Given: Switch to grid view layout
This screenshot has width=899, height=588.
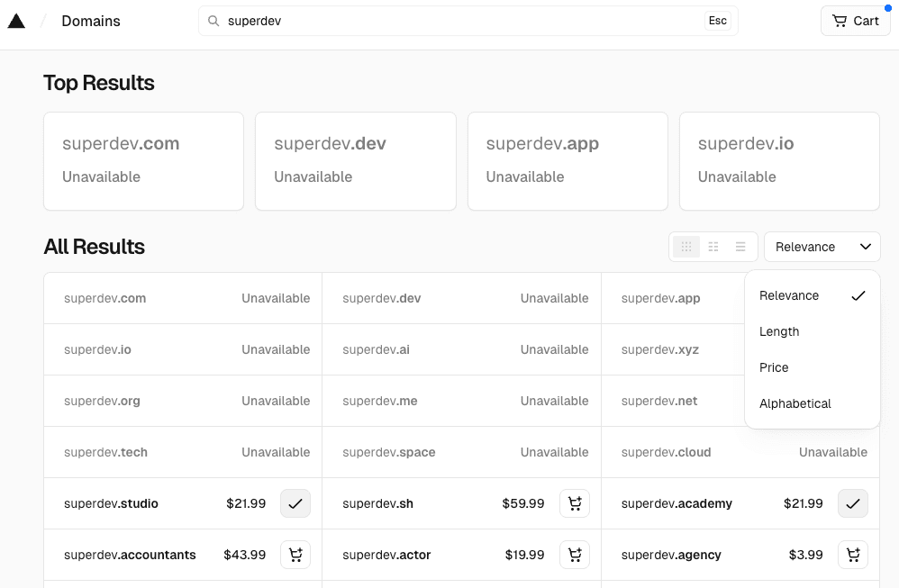Looking at the screenshot, I should click(686, 246).
